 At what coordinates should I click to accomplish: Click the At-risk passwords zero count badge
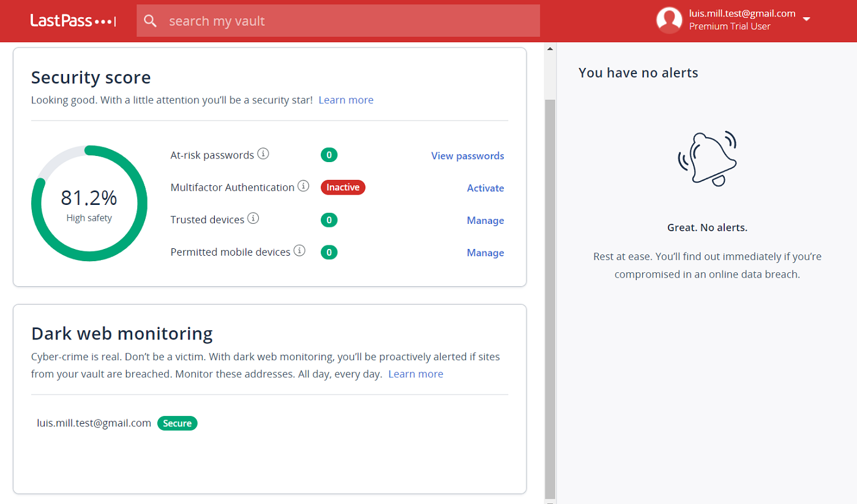point(329,155)
